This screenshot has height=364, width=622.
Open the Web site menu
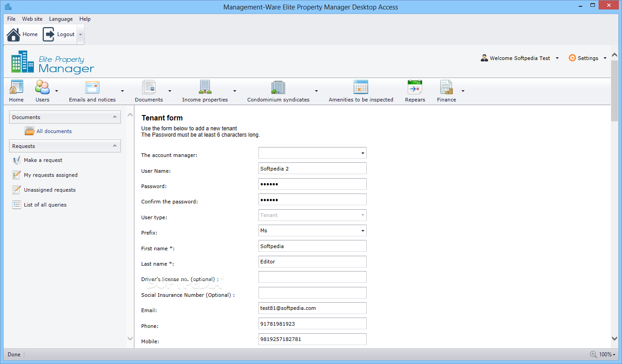point(32,19)
